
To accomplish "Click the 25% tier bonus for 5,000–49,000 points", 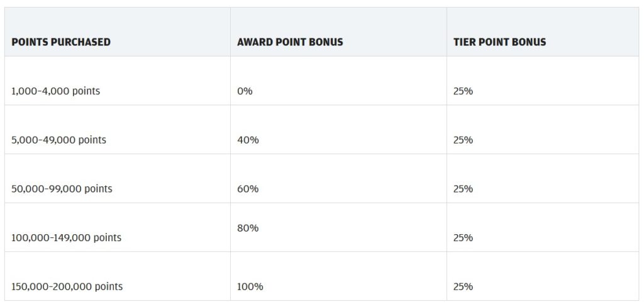I will coord(463,140).
